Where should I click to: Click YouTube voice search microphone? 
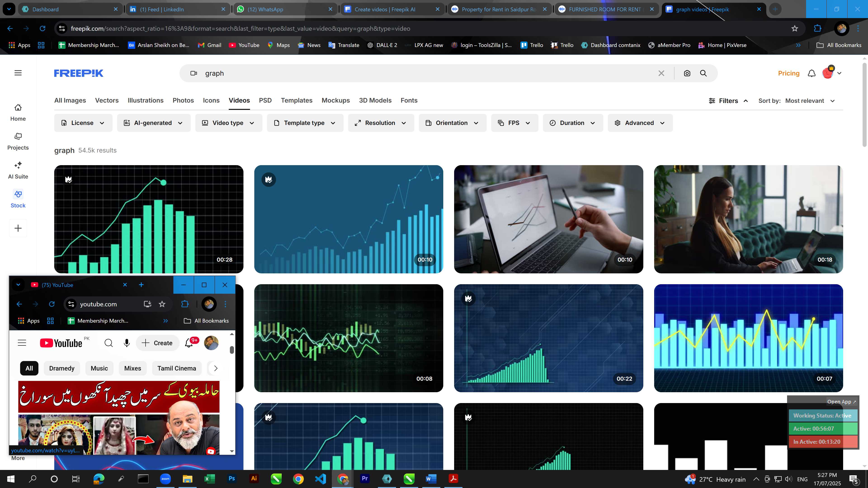[127, 343]
